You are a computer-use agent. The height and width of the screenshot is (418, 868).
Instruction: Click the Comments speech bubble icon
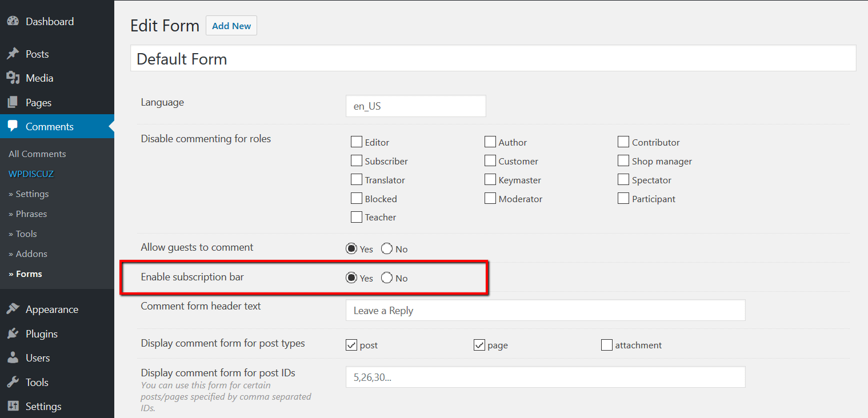(13, 127)
